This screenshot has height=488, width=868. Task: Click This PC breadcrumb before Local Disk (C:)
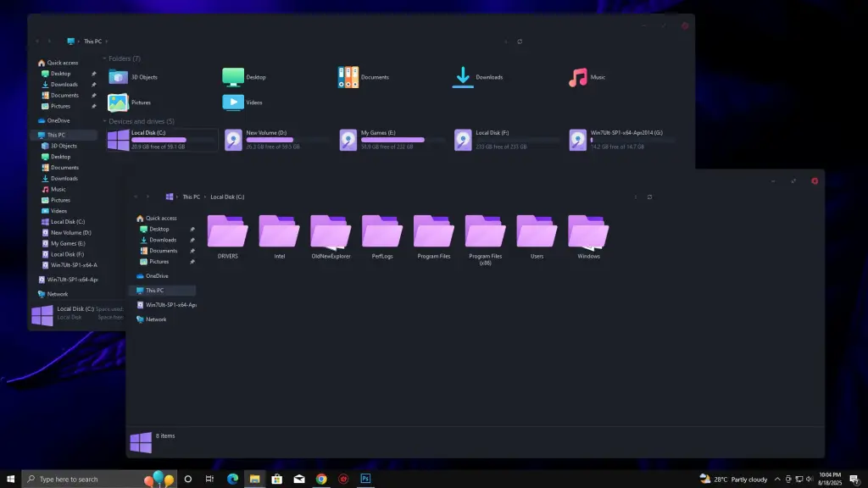192,197
